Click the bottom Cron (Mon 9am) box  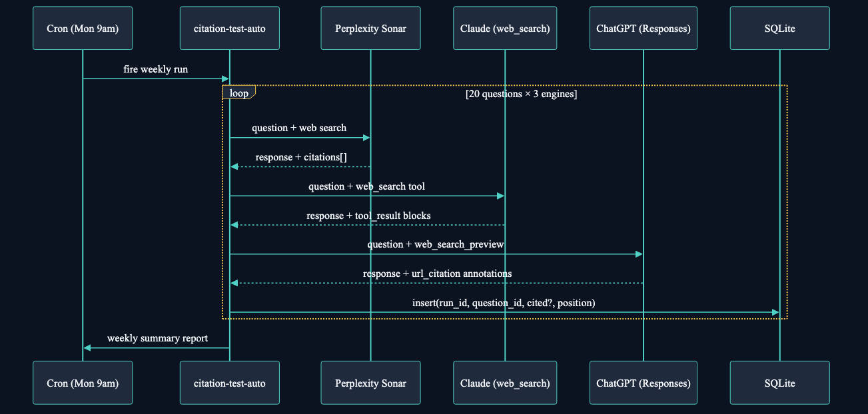click(x=83, y=383)
